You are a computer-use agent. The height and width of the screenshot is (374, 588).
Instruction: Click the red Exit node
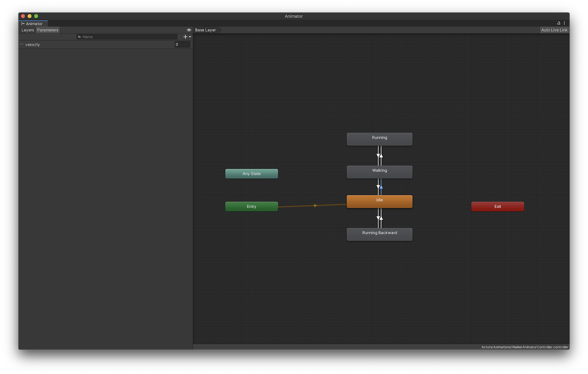point(498,207)
